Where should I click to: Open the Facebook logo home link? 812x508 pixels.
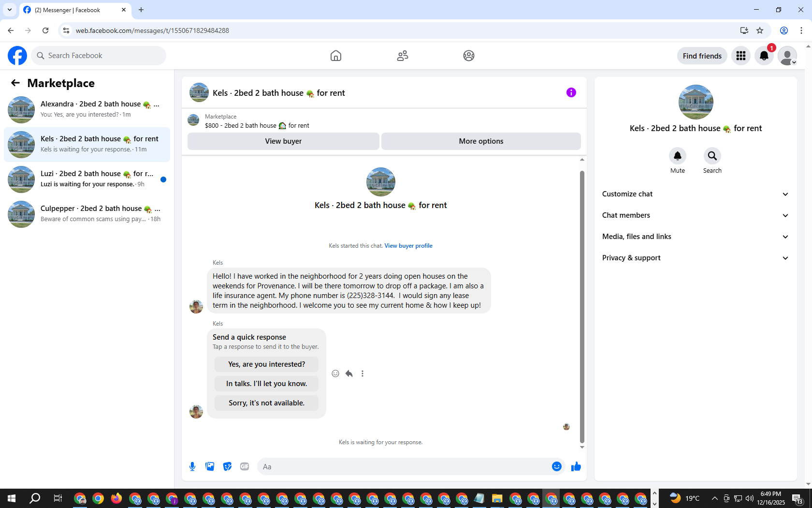tap(17, 56)
